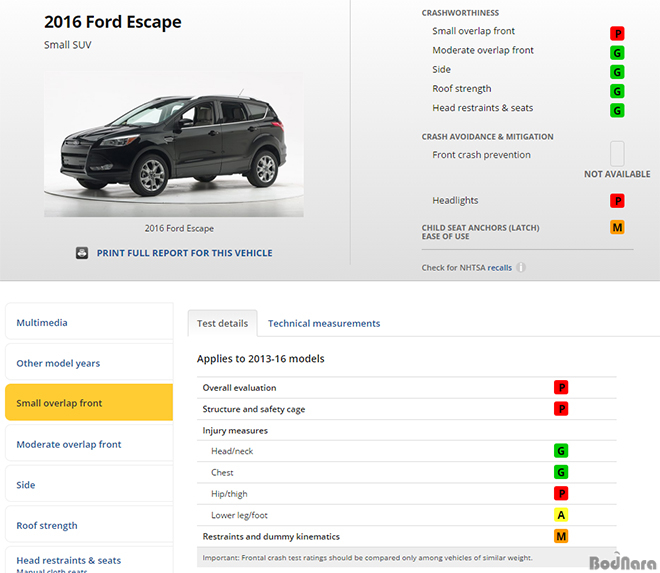Click the G badge in Chest row
The width and height of the screenshot is (660, 573).
point(561,472)
